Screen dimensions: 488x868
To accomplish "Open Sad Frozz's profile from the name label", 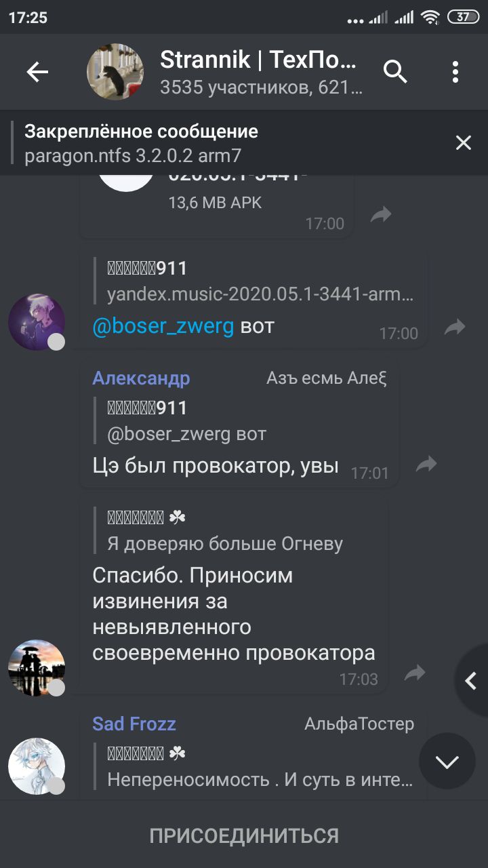I will coord(134,724).
